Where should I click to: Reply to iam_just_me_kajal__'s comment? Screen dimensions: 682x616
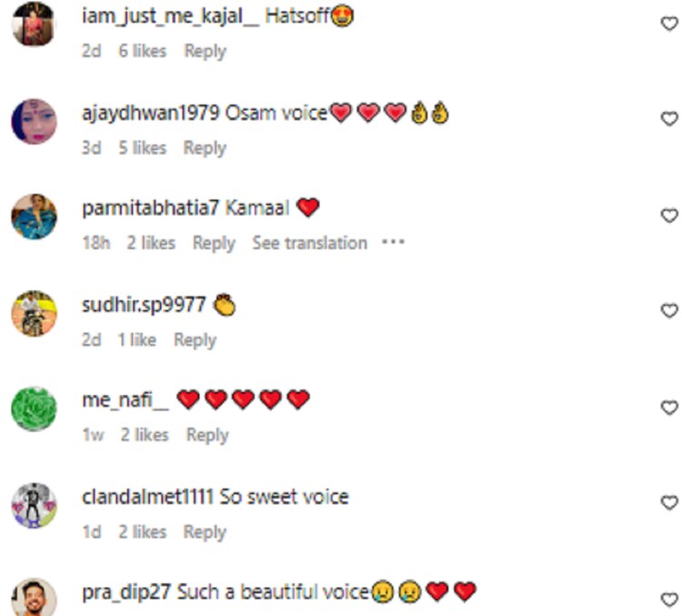(206, 51)
